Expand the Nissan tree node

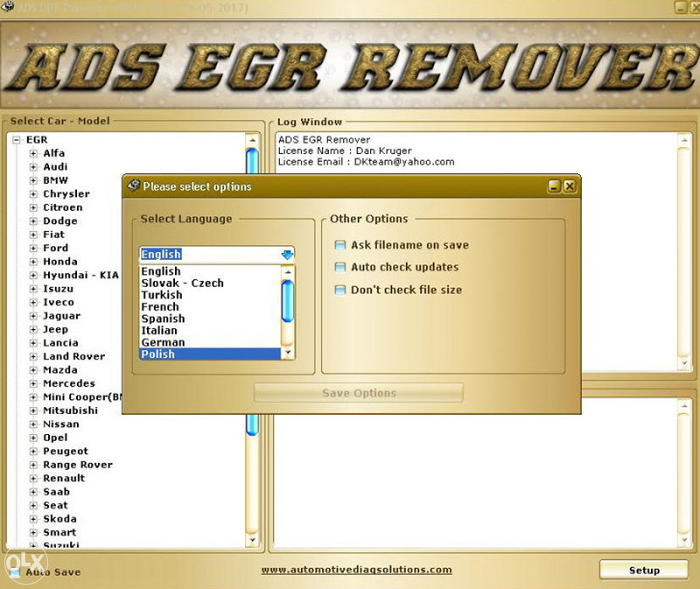[33, 424]
